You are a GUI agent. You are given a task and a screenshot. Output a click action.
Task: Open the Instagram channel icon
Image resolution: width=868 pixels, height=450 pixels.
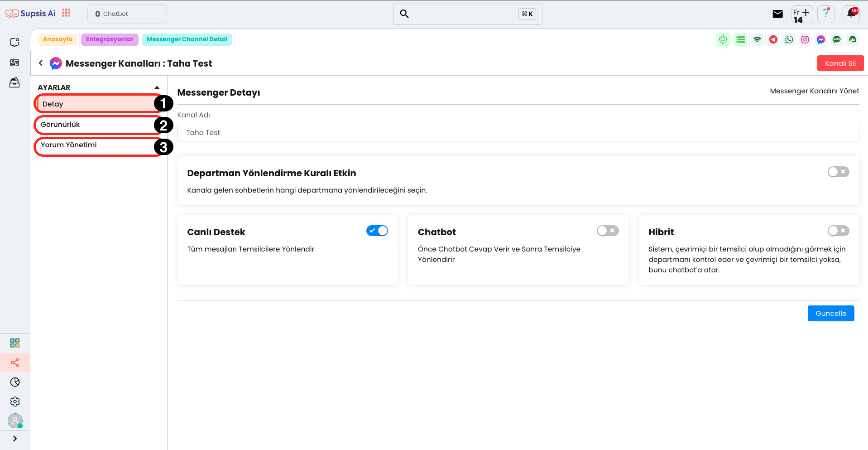[805, 40]
